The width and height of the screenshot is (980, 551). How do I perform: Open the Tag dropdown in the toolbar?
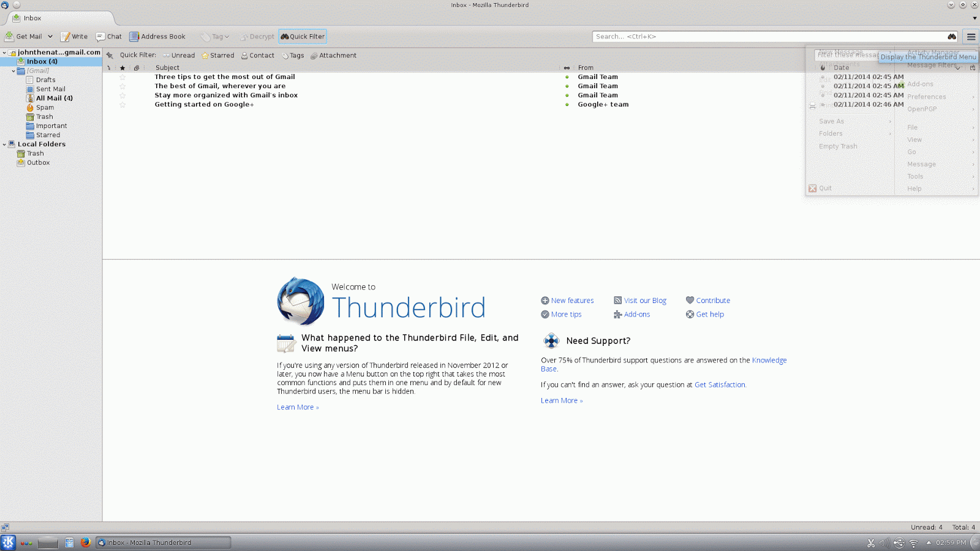(x=215, y=37)
